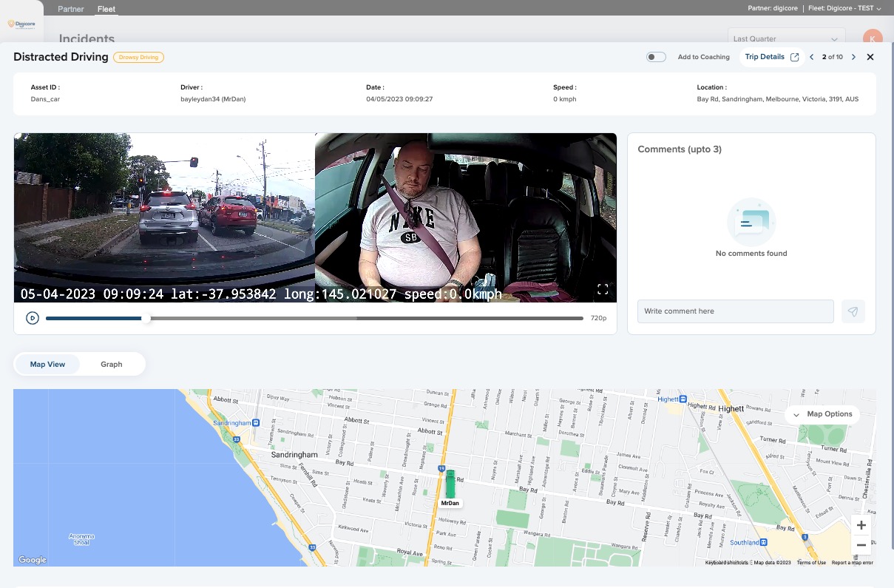Click the send comment icon
894x588 pixels.
(x=853, y=311)
